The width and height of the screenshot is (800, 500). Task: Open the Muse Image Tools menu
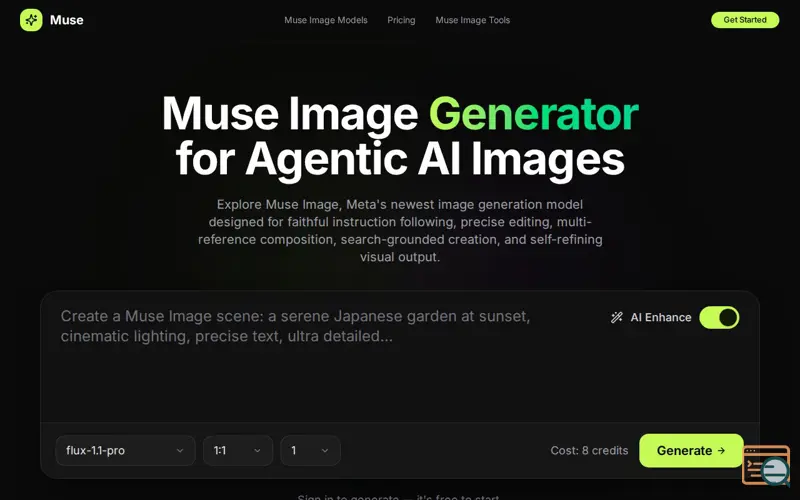click(472, 20)
